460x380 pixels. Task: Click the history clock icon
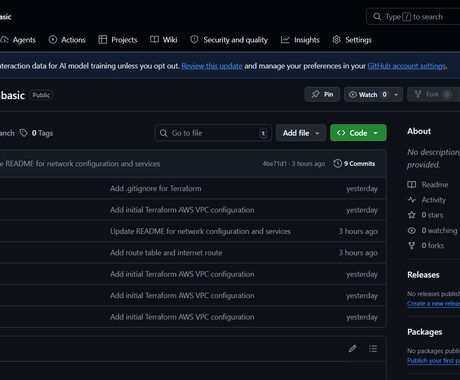(337, 164)
